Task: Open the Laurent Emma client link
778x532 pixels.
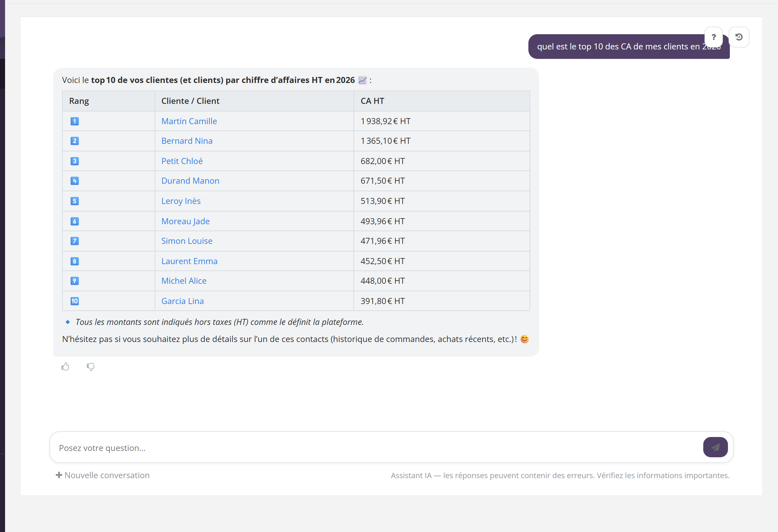Action: pos(189,261)
